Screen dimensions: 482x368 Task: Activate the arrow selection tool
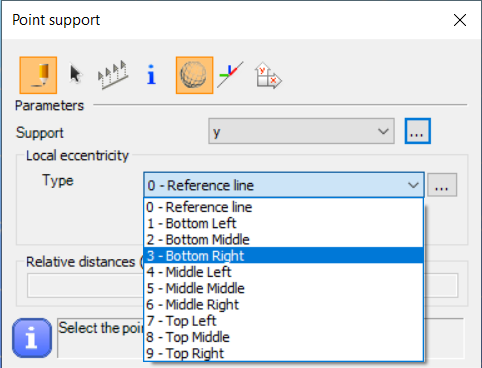[x=76, y=74]
